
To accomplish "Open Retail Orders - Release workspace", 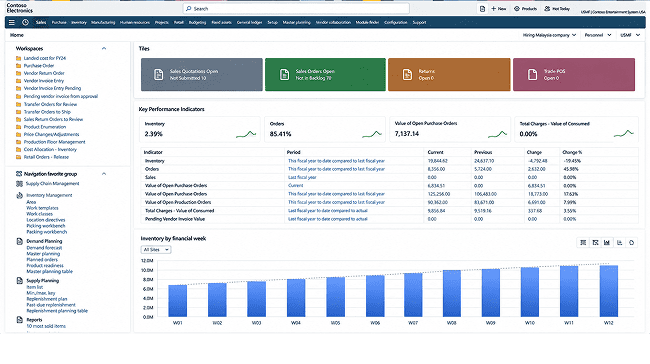I will click(46, 157).
